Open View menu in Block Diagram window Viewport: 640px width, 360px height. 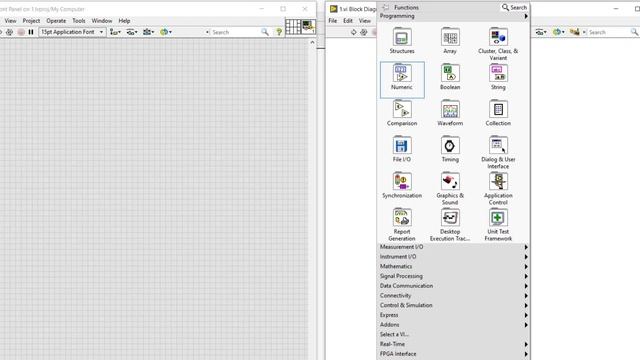364,21
